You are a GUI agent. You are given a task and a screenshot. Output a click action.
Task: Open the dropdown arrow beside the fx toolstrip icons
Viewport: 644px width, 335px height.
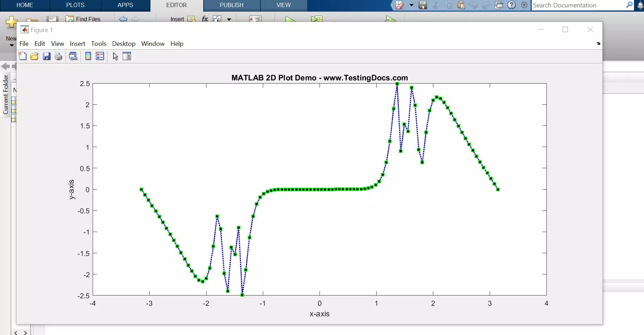[x=229, y=19]
